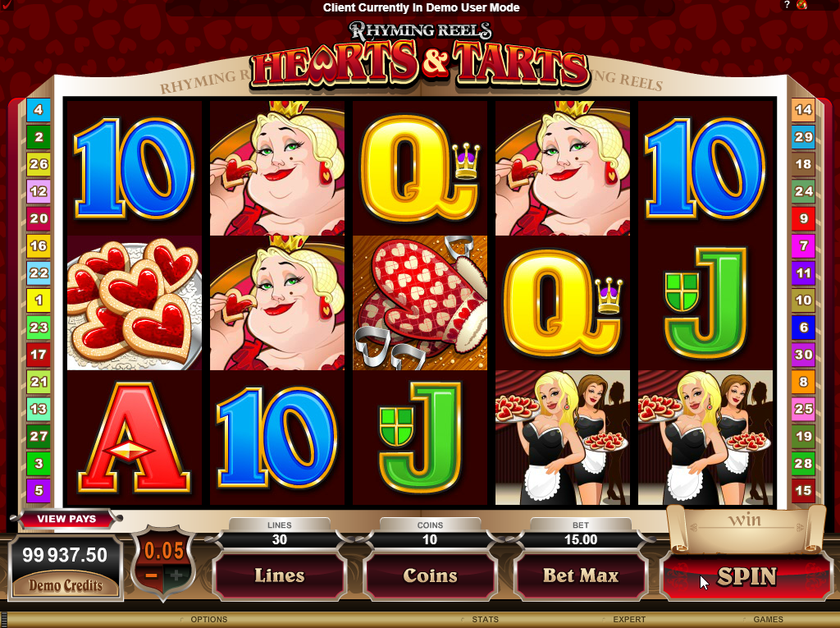Open the View Pays table
840x628 pixels.
[66, 519]
